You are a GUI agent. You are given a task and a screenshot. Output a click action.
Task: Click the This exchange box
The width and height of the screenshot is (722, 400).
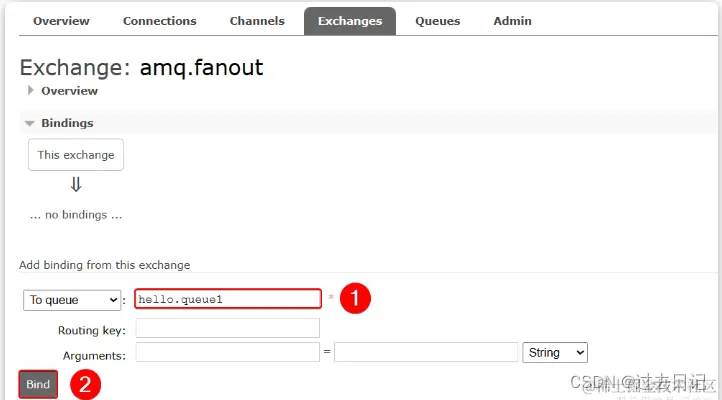pyautogui.click(x=76, y=155)
